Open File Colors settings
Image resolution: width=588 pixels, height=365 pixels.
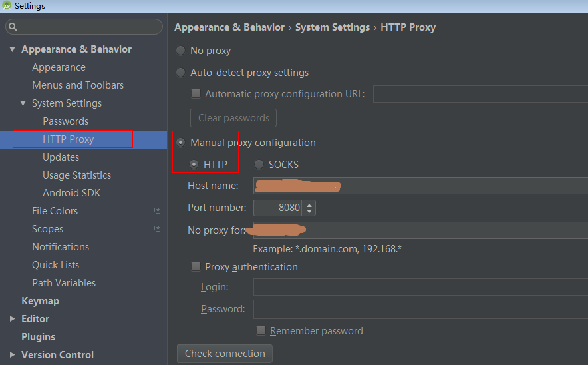[55, 211]
